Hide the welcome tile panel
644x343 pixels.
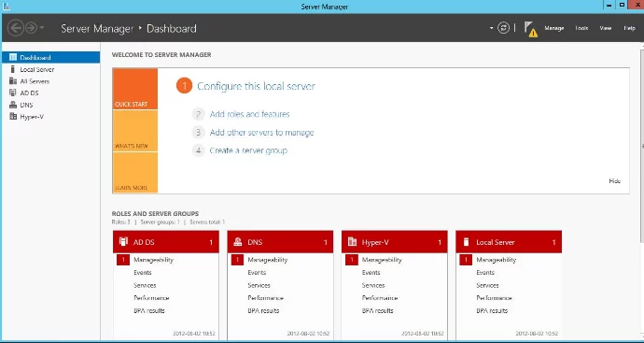pyautogui.click(x=614, y=181)
